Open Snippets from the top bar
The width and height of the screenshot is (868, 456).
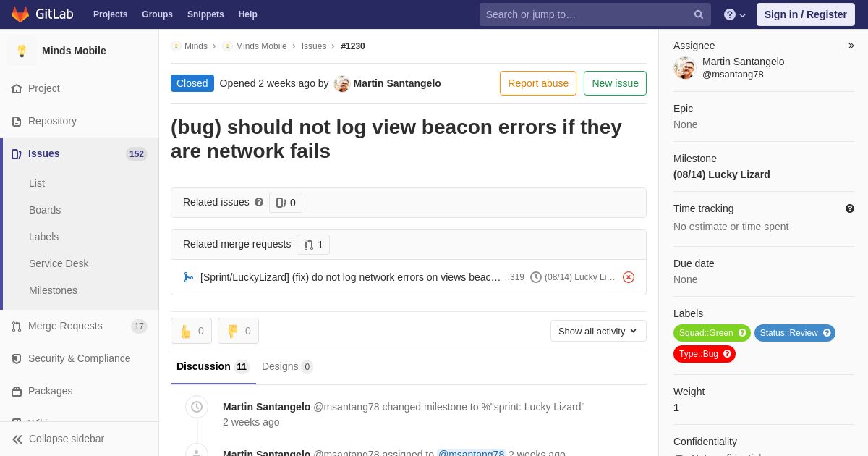205,14
